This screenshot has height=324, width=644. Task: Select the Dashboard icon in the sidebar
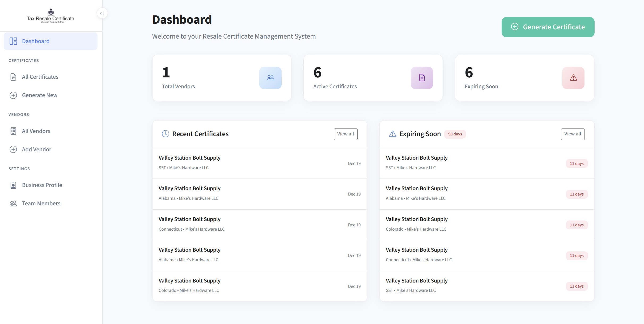(x=13, y=41)
